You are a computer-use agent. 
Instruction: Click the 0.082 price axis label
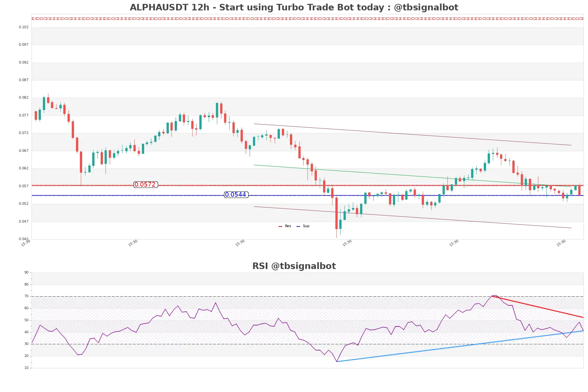pos(23,98)
